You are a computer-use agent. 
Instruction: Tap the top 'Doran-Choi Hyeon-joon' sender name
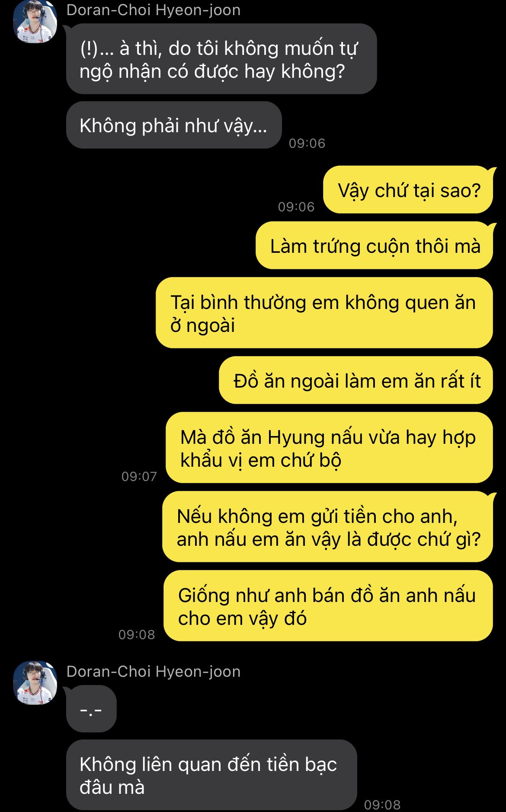pos(154,10)
